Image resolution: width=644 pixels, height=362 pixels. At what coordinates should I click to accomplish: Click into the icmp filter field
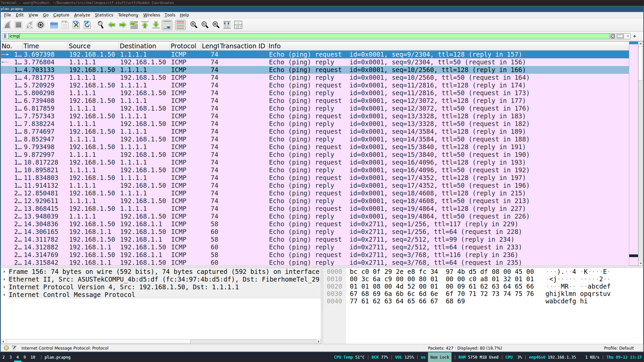click(309, 36)
